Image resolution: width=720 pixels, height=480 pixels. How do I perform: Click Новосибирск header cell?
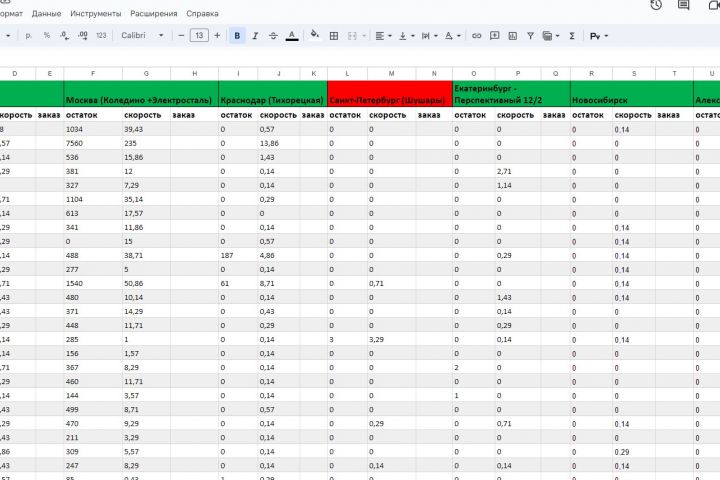tap(632, 94)
